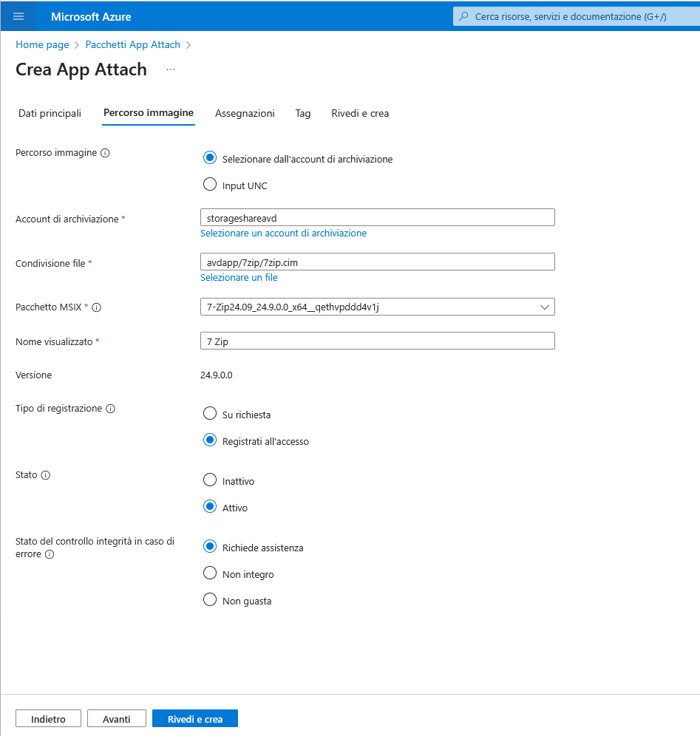Select 'Selezionare dall'account di archiviazione' option
The image size is (700, 736).
pos(210,157)
